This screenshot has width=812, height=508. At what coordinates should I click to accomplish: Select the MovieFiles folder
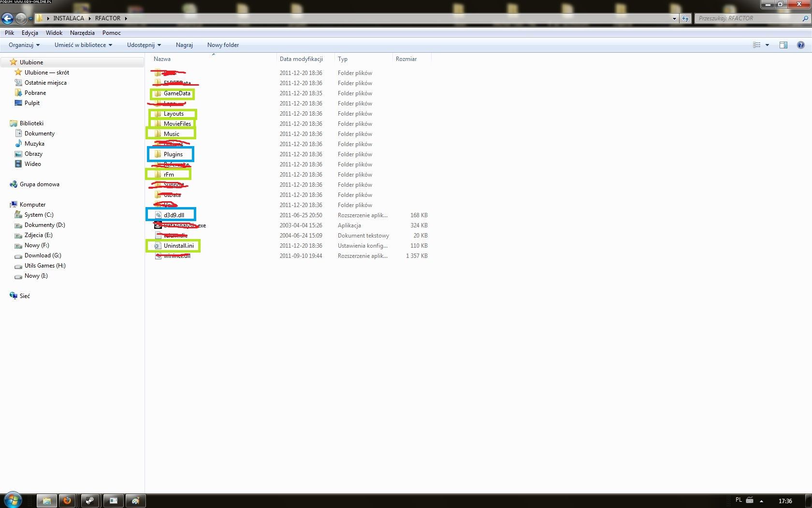(177, 124)
